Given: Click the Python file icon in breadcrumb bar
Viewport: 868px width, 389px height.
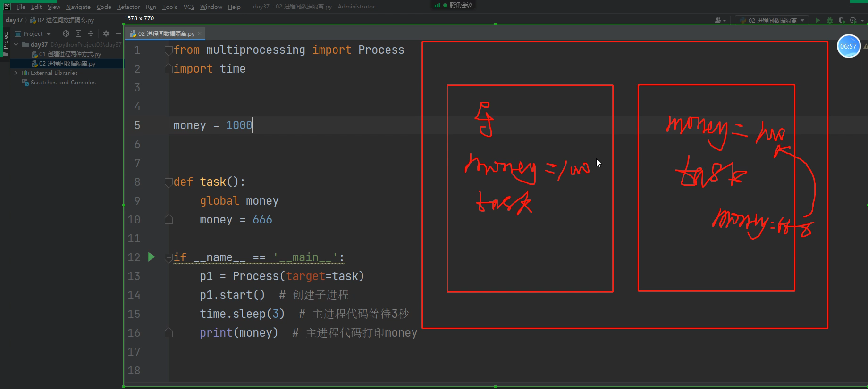Looking at the screenshot, I should (x=33, y=20).
